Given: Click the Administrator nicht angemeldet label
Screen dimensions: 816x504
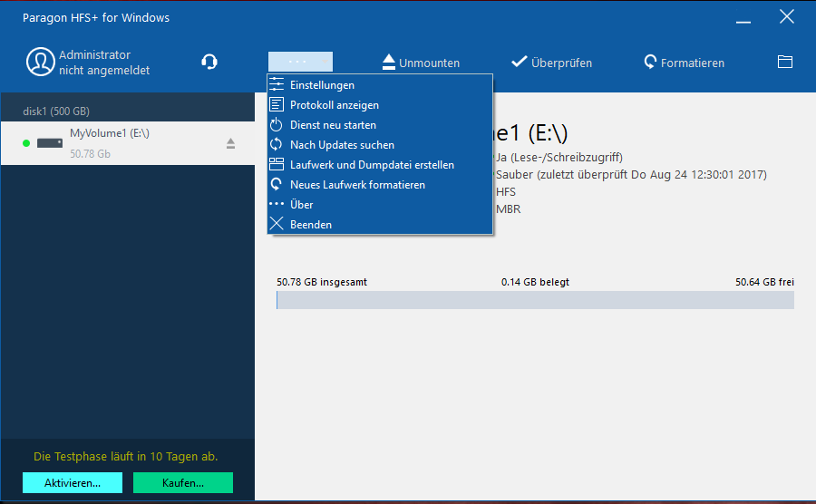Looking at the screenshot, I should (104, 63).
